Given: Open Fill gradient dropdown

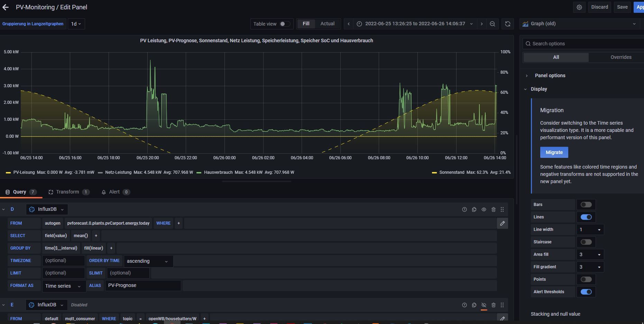Looking at the screenshot, I should pos(590,267).
